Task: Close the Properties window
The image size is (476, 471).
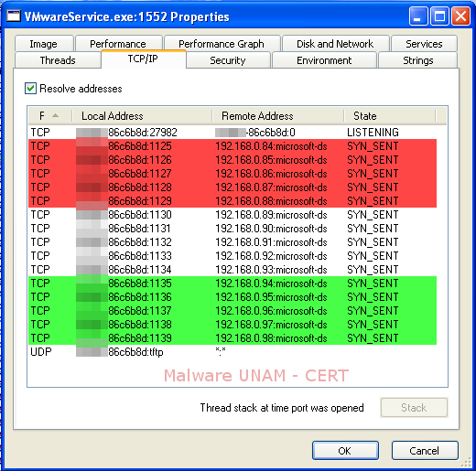Action: coord(460,16)
